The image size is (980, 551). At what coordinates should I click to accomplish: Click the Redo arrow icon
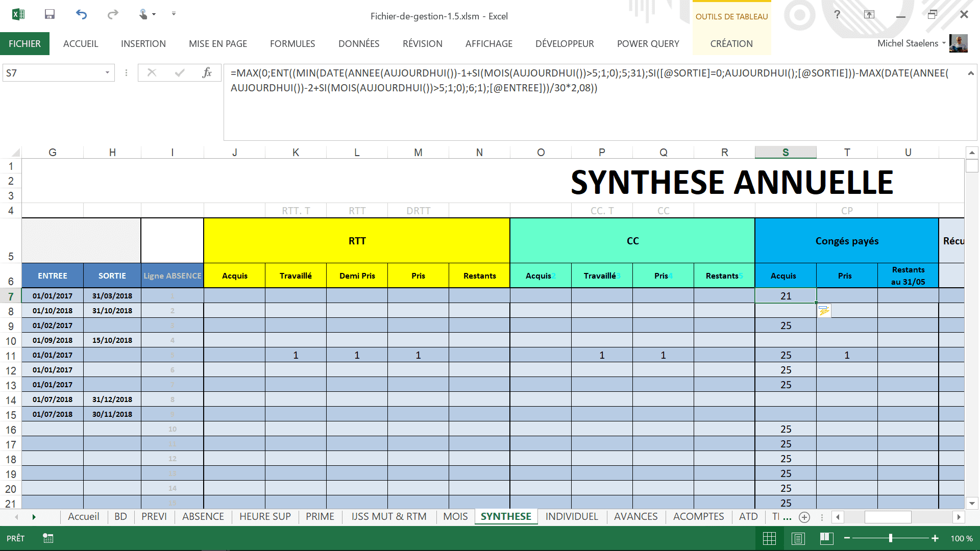tap(113, 14)
